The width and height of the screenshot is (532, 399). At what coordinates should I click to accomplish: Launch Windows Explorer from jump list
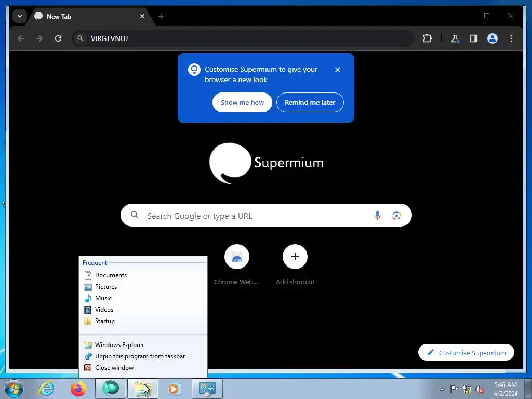143,345
